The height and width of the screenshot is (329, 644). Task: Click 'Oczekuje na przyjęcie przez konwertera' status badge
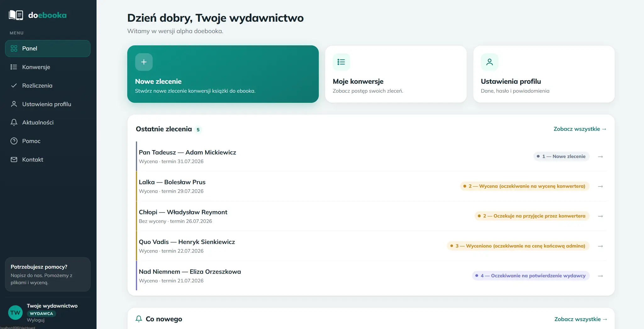coord(532,216)
